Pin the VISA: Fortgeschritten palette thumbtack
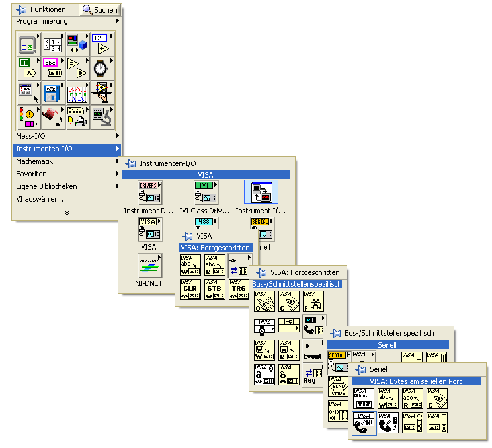The height and width of the screenshot is (448, 492). coord(261,272)
